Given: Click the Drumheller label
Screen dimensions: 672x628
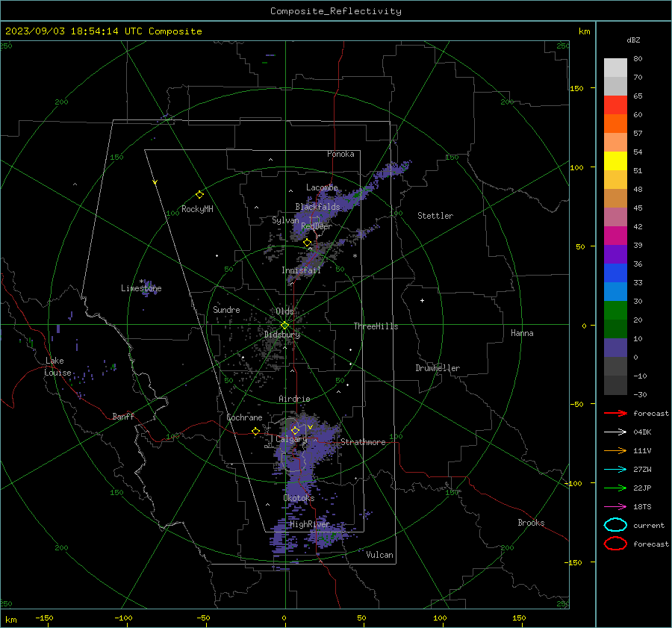Looking at the screenshot, I should [x=438, y=368].
